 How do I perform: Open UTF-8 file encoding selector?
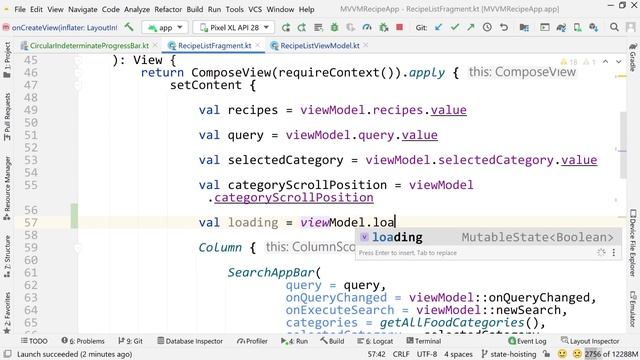427,354
